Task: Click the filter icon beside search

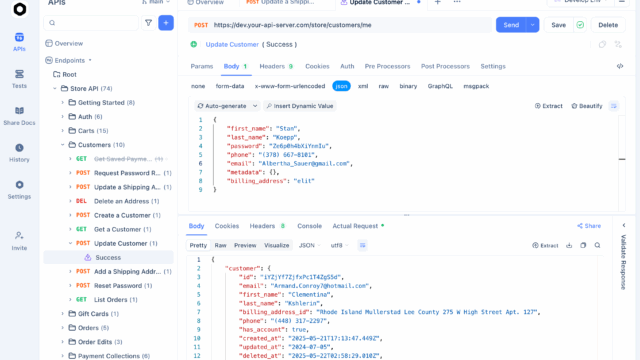Action: pyautogui.click(x=149, y=23)
